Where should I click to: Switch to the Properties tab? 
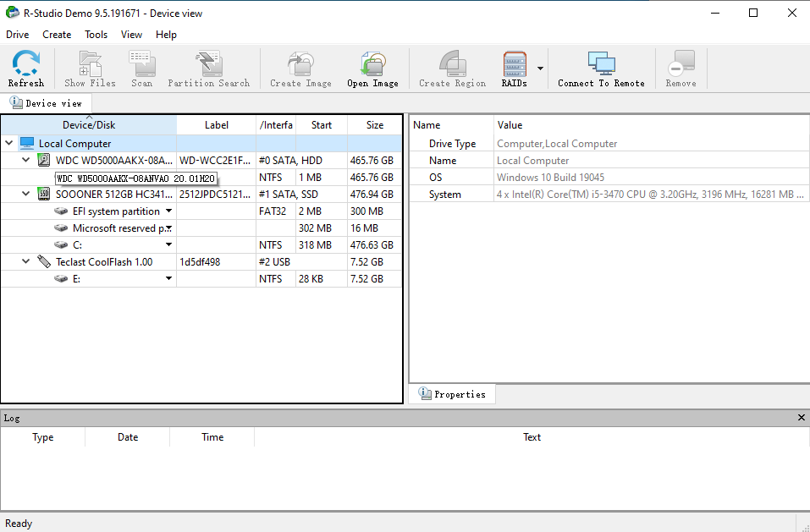click(452, 393)
